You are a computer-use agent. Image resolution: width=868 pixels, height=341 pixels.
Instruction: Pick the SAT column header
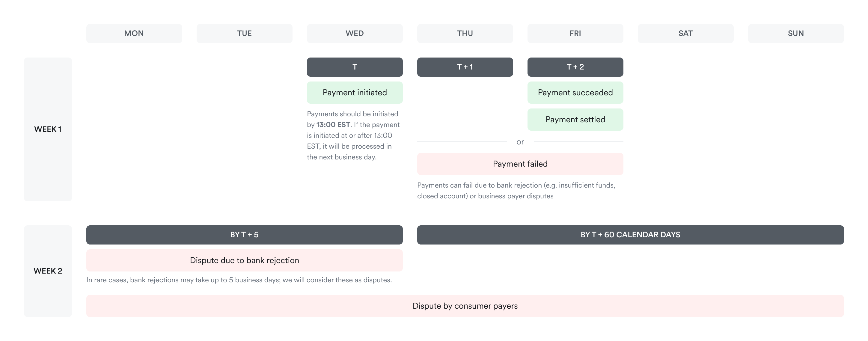click(x=685, y=33)
